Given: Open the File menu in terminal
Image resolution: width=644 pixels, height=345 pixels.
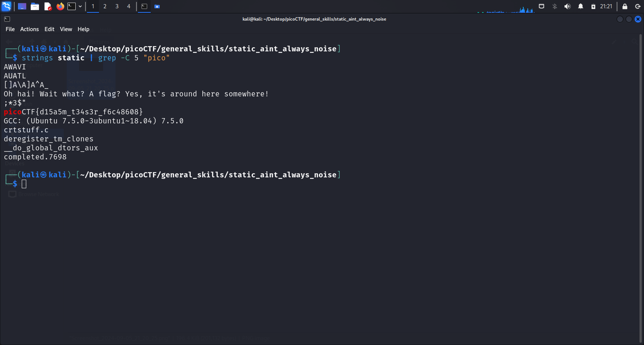Looking at the screenshot, I should tap(10, 29).
